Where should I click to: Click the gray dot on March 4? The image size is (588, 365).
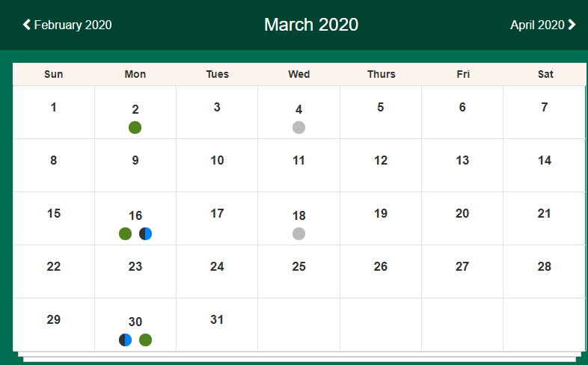299,127
